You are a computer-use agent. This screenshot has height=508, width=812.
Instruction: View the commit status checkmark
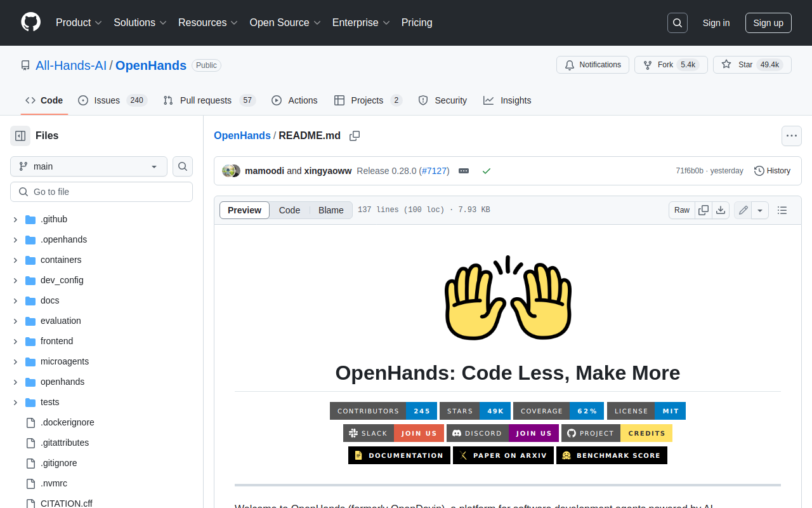coord(487,171)
